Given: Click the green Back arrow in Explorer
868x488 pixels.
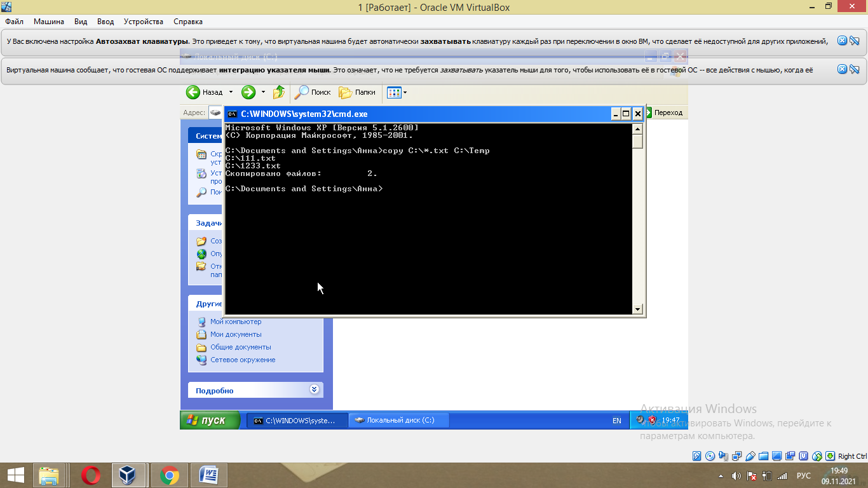Looking at the screenshot, I should point(193,92).
